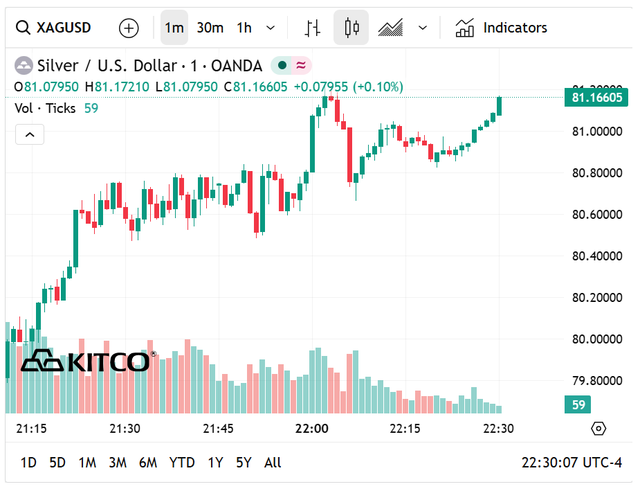The height and width of the screenshot is (491, 640).
Task: Select the 1D date range
Action: (x=29, y=463)
